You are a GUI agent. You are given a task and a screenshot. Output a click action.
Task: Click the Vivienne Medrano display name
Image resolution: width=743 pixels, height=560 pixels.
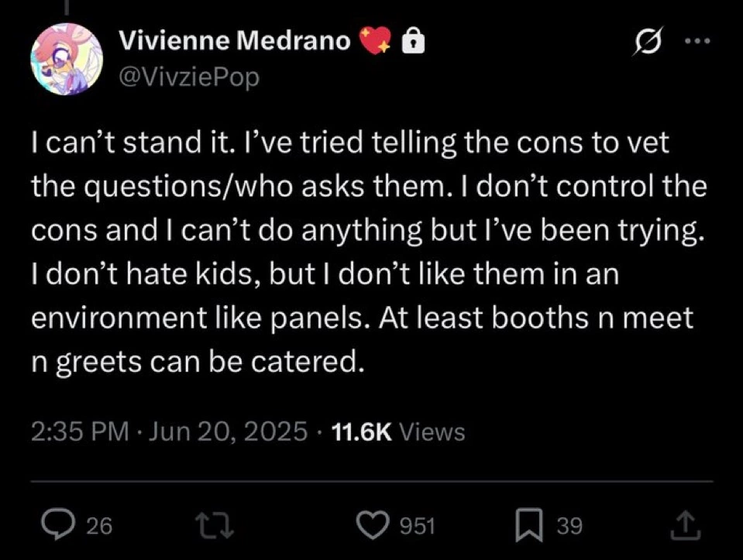pos(234,40)
